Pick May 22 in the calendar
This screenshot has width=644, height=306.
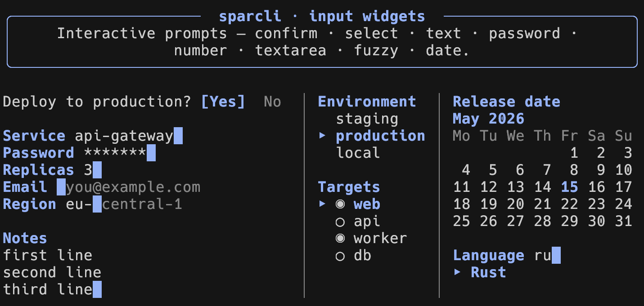(570, 204)
